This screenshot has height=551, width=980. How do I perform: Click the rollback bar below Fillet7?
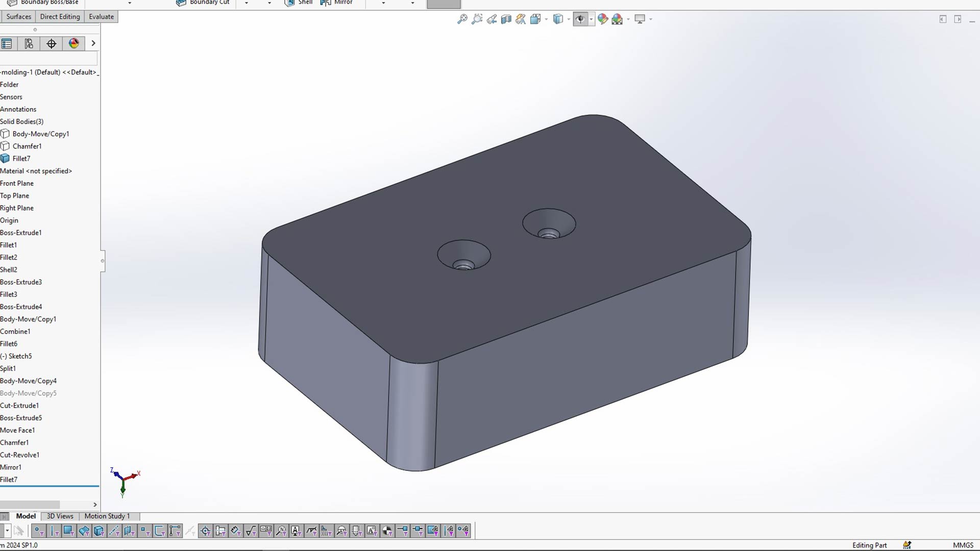tap(50, 486)
